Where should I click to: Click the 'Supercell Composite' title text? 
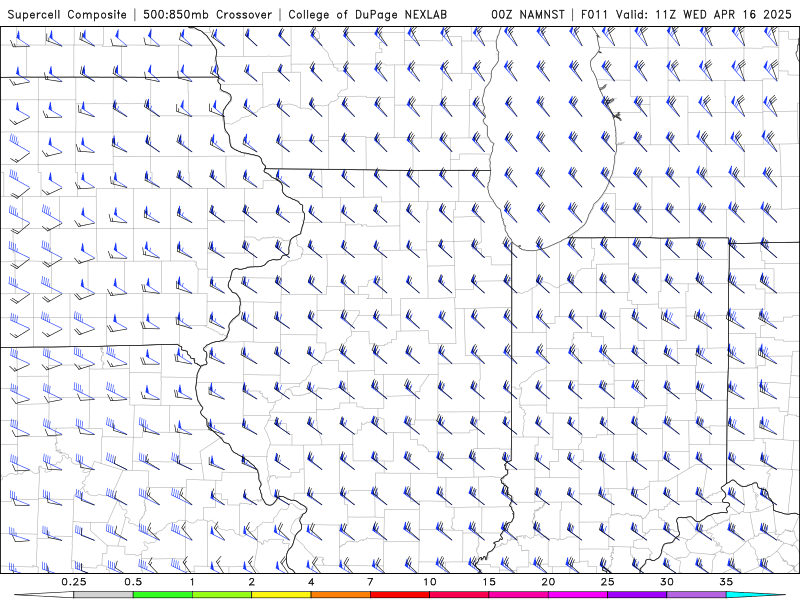click(x=67, y=14)
